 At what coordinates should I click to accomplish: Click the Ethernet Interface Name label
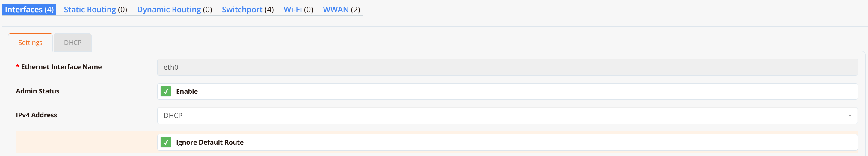(61, 67)
